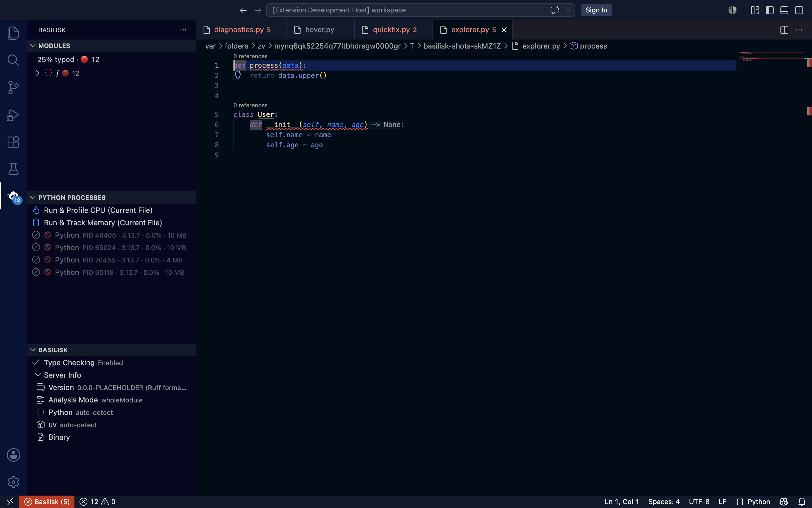
Task: Open editor More Actions ellipsis
Action: pyautogui.click(x=799, y=30)
